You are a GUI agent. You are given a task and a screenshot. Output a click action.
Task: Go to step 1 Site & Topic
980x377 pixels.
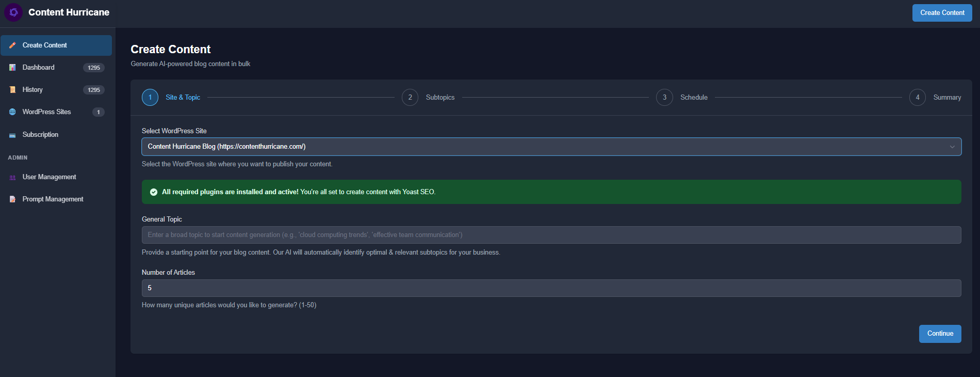pyautogui.click(x=150, y=98)
